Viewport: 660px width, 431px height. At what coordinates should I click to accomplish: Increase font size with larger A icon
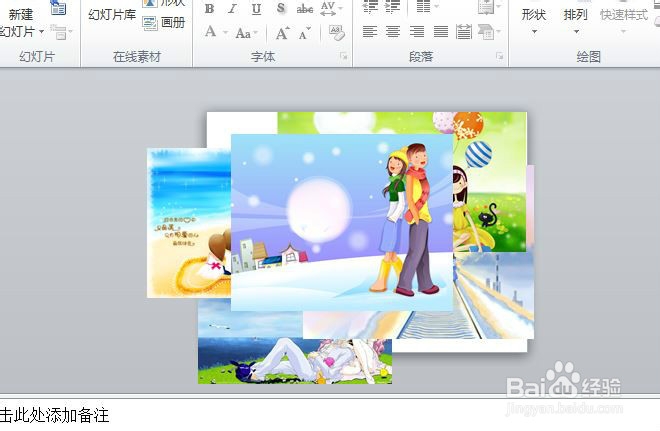(x=282, y=32)
